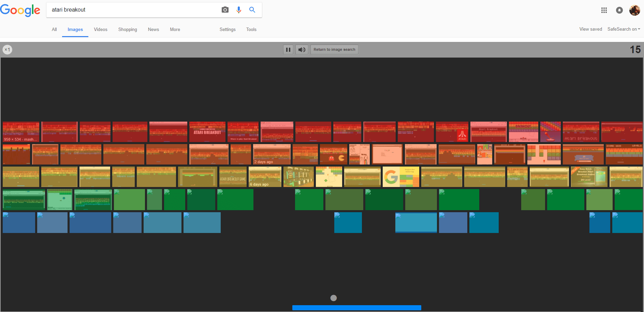
Task: Click orange brick showing SCORE 1600
Action: [x=624, y=154]
